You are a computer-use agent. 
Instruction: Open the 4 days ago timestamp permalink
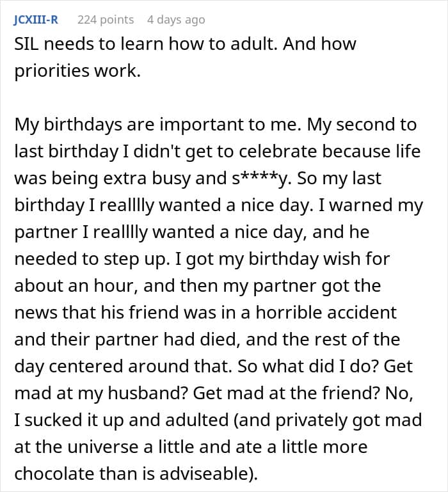[176, 20]
